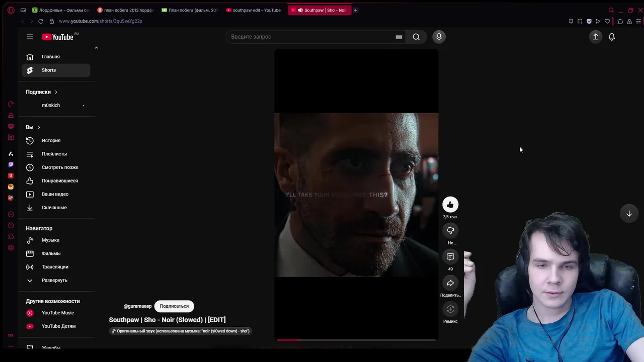
Task: Open the YouTube hamburger guide menu
Action: [x=30, y=37]
